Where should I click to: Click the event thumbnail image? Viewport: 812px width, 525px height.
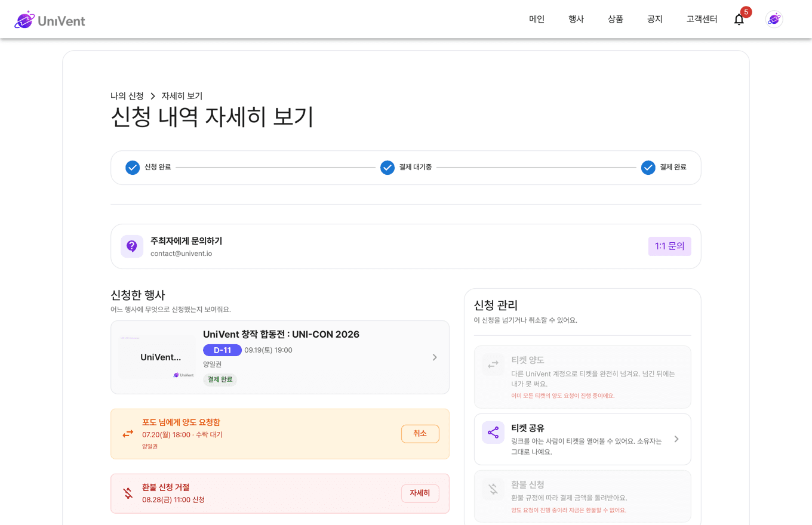click(x=157, y=357)
